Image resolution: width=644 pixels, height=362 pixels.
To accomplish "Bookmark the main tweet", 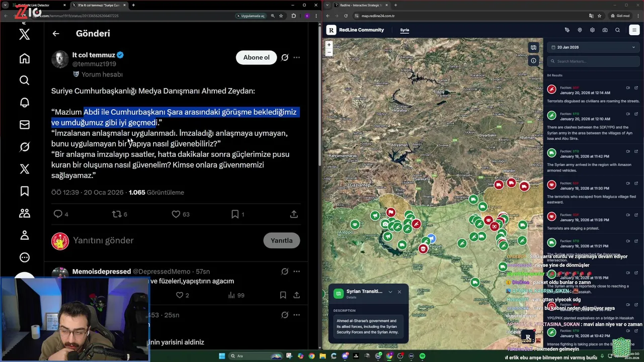I will click(x=235, y=214).
